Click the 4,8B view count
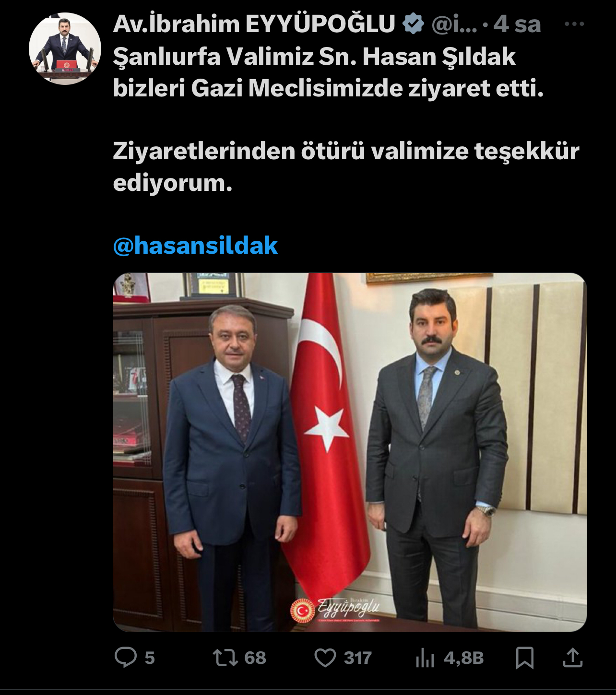Viewport: 616px width, 695px height. click(464, 658)
